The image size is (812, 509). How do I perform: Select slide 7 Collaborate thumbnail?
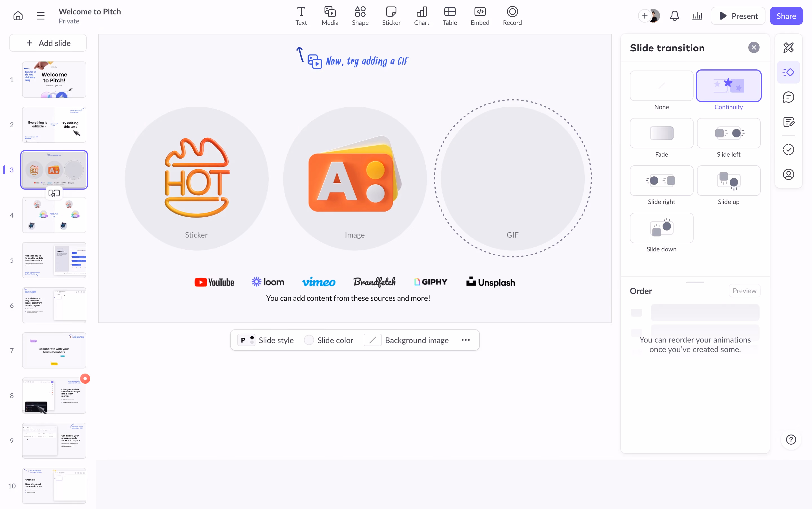click(x=54, y=350)
